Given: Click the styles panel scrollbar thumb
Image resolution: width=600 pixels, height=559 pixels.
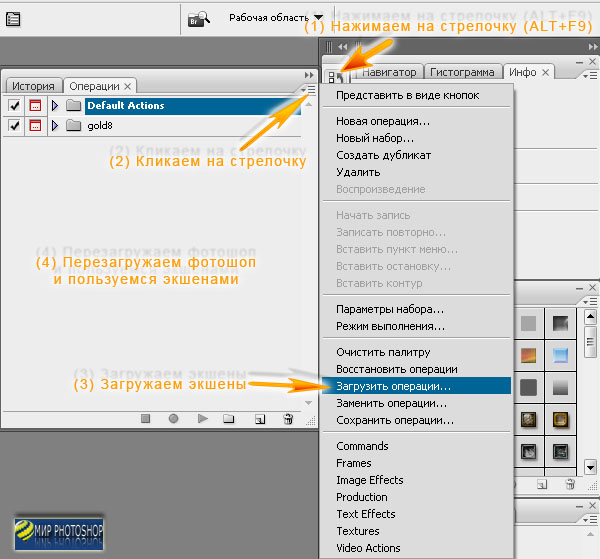Looking at the screenshot, I should pos(590,342).
